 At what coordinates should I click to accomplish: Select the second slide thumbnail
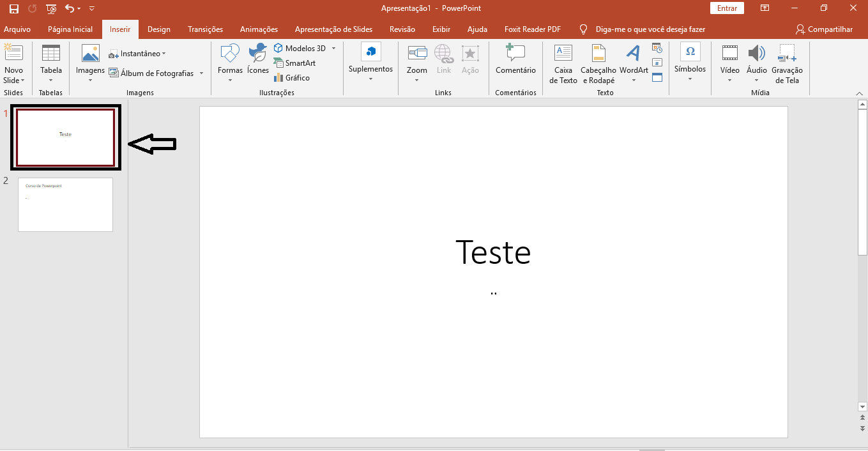(65, 204)
